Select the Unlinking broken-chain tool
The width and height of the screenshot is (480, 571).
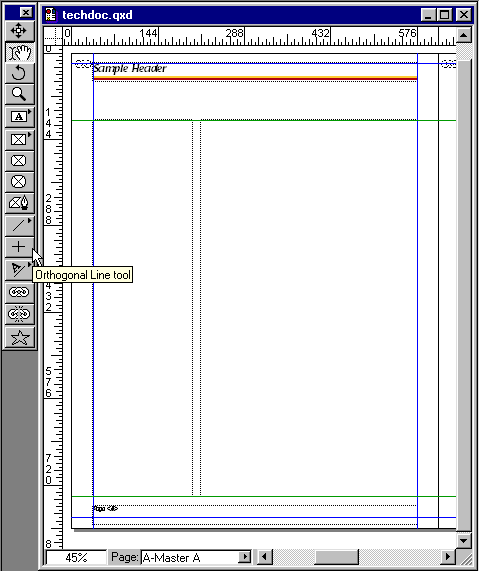[x=20, y=314]
